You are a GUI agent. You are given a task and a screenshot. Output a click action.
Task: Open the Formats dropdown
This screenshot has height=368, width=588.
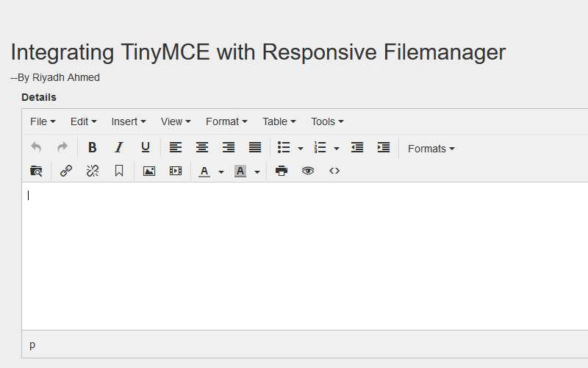431,149
